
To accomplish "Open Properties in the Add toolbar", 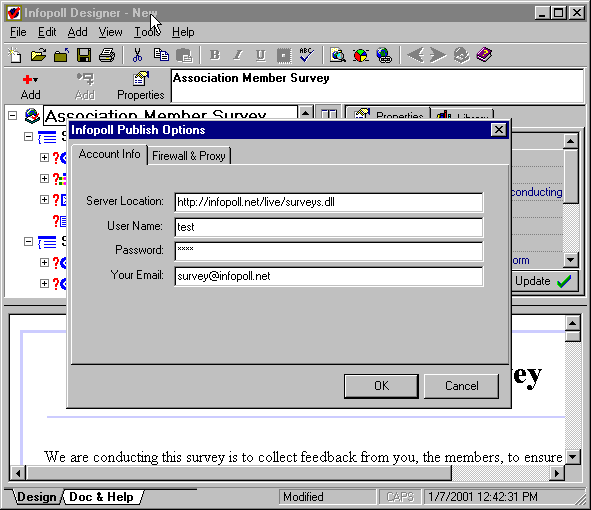I will pyautogui.click(x=141, y=87).
